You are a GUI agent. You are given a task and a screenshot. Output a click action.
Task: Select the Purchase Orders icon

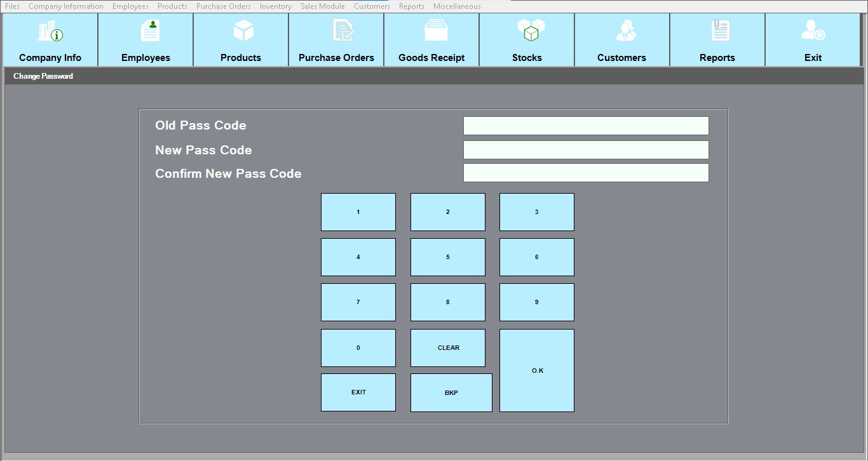(342, 31)
